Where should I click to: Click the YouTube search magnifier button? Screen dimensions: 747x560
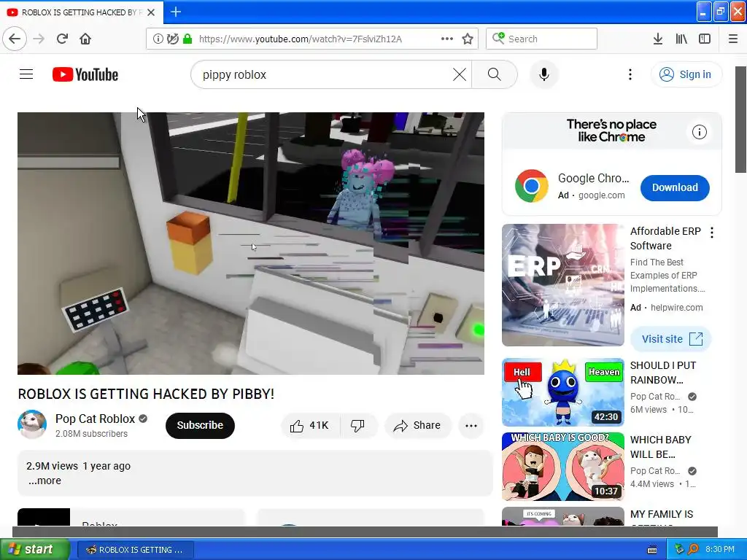click(495, 74)
